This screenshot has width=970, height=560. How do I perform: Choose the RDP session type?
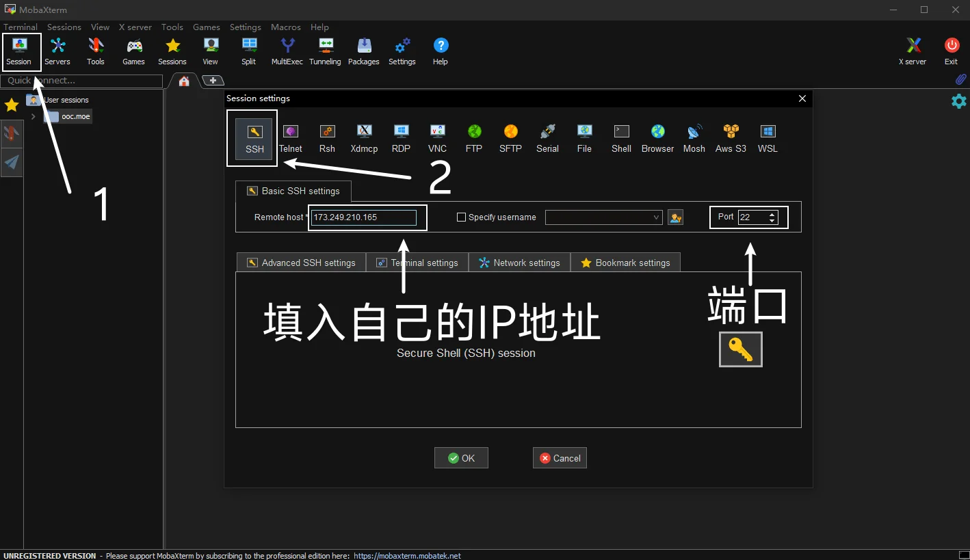click(401, 138)
